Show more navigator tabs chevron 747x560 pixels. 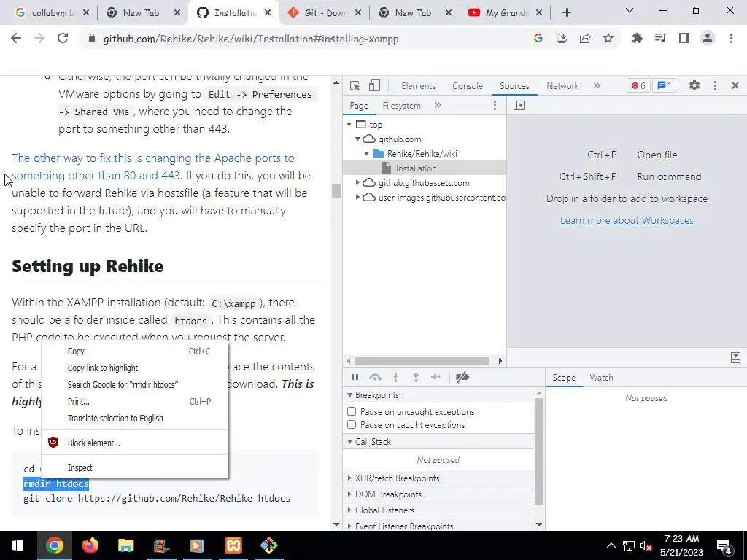coord(438,106)
